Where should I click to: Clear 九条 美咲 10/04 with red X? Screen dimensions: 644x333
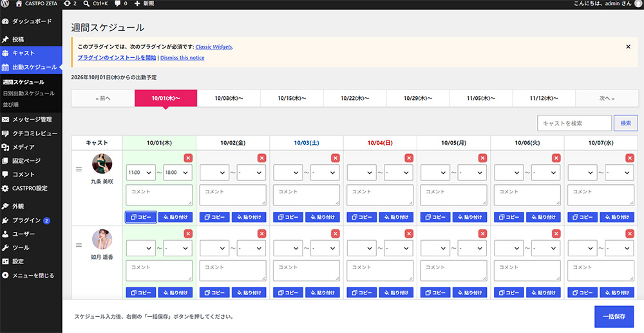[x=409, y=158]
